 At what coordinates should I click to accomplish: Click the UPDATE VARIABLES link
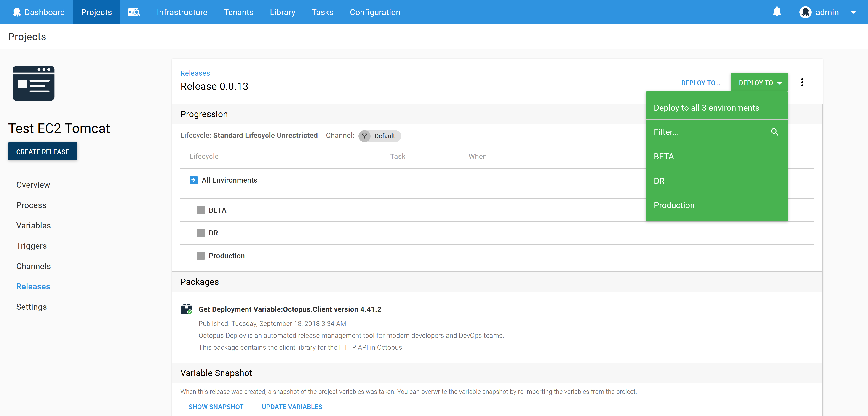pyautogui.click(x=292, y=407)
